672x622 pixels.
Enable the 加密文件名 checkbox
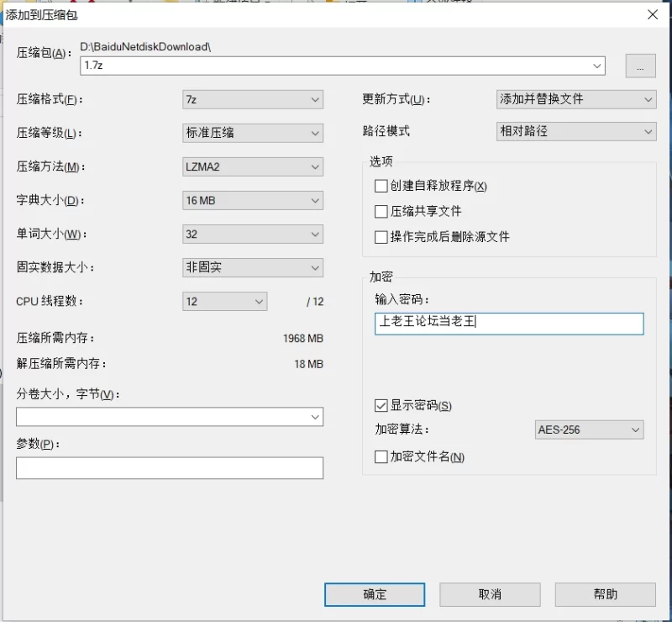[x=381, y=457]
